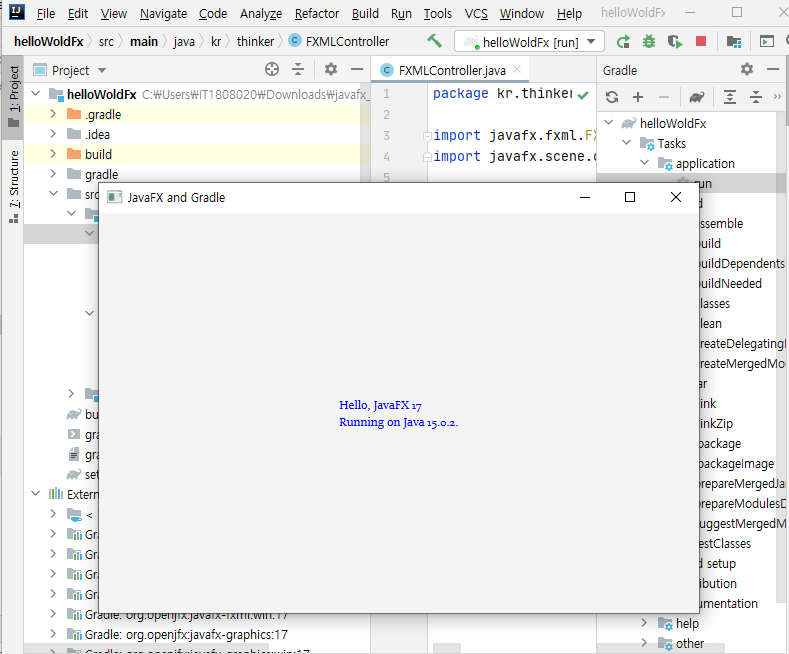789x654 pixels.
Task: Click helloWoldFx in the breadcrumb bar
Action: click(48, 41)
